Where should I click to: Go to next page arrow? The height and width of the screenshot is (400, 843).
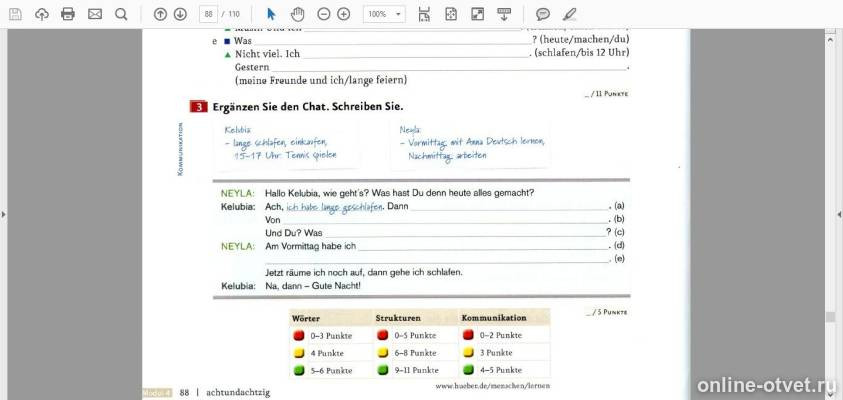180,15
